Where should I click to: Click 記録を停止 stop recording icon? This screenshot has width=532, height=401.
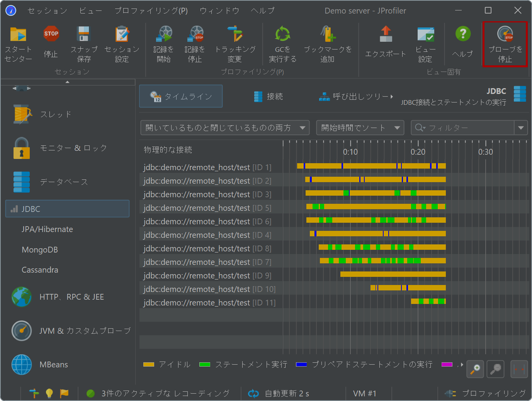195,34
